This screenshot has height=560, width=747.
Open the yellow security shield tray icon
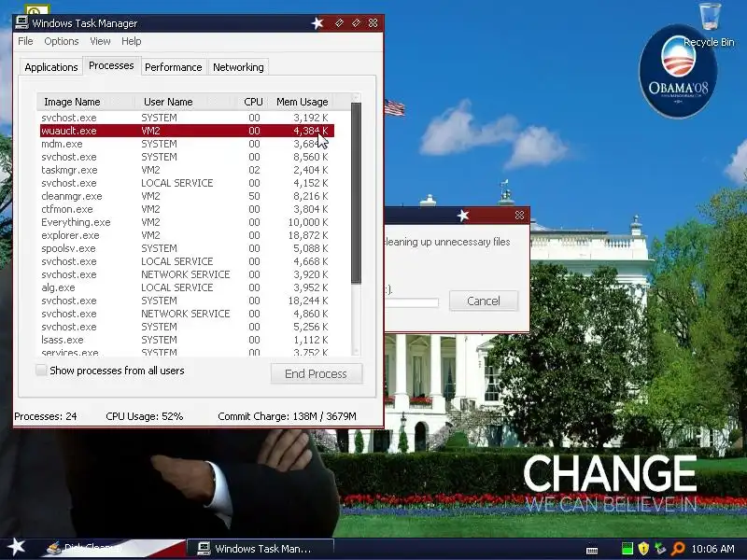point(643,549)
